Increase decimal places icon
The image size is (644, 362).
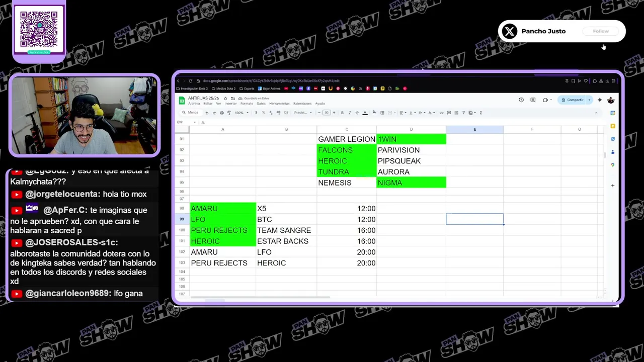point(279,113)
